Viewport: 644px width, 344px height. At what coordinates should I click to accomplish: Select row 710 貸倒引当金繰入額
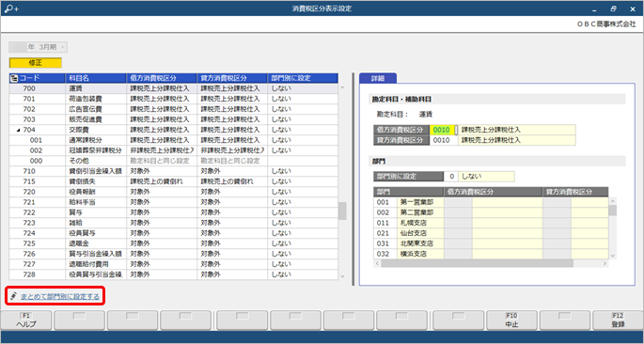point(173,171)
